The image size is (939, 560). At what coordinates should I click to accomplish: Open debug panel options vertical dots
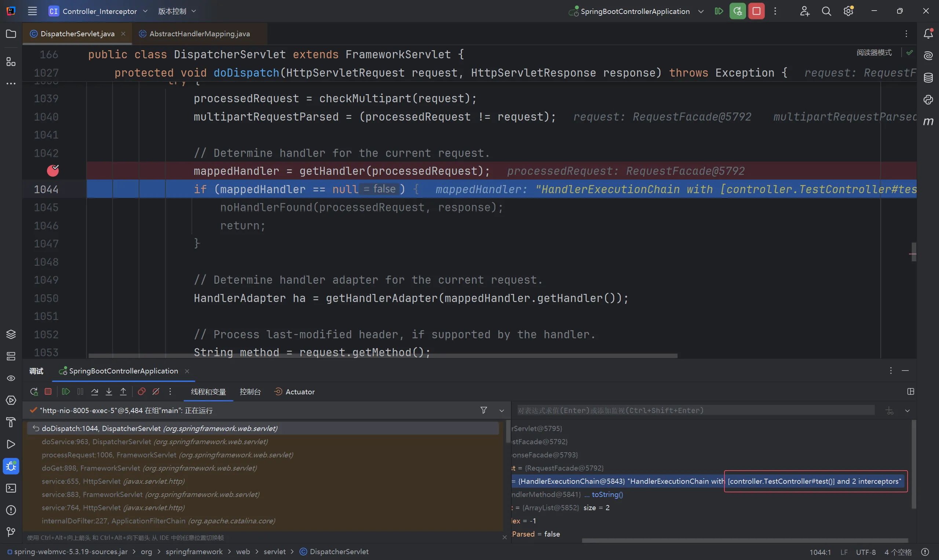[891, 371]
